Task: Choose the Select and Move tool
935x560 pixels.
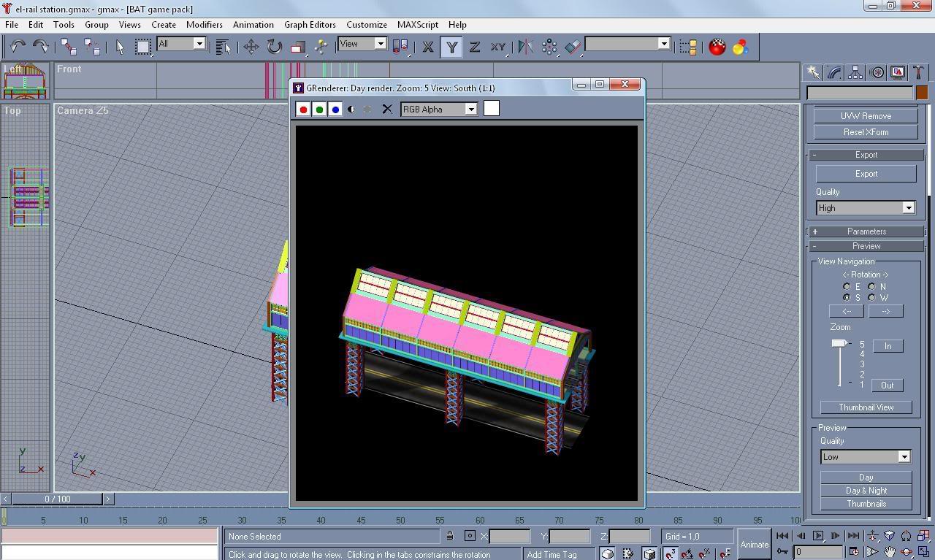Action: click(251, 47)
